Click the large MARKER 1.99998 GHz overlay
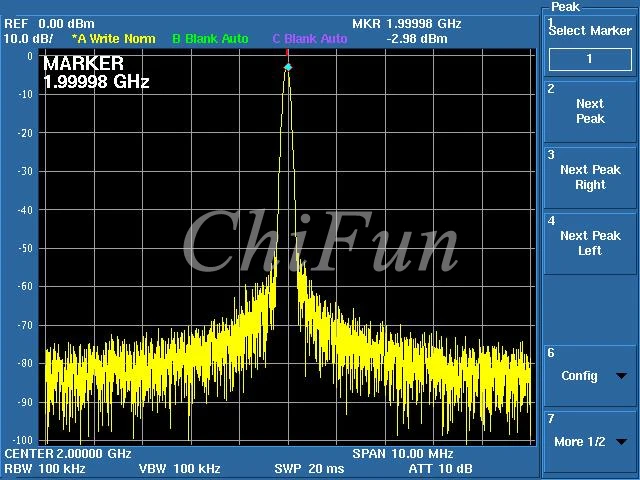 click(96, 73)
